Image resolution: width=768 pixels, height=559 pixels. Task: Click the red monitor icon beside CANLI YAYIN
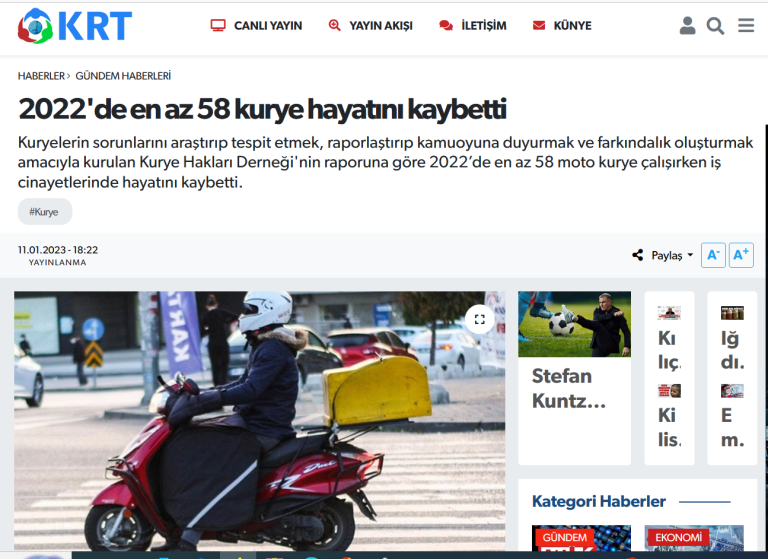click(218, 25)
